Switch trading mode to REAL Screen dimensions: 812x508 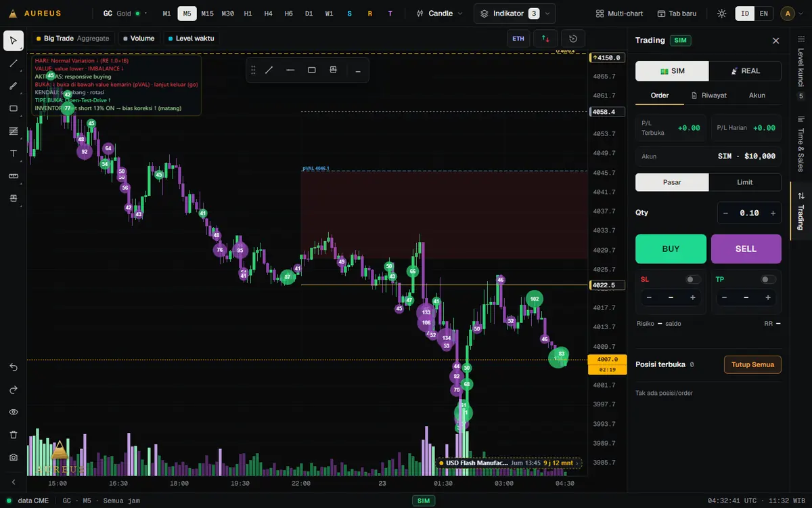tap(745, 71)
